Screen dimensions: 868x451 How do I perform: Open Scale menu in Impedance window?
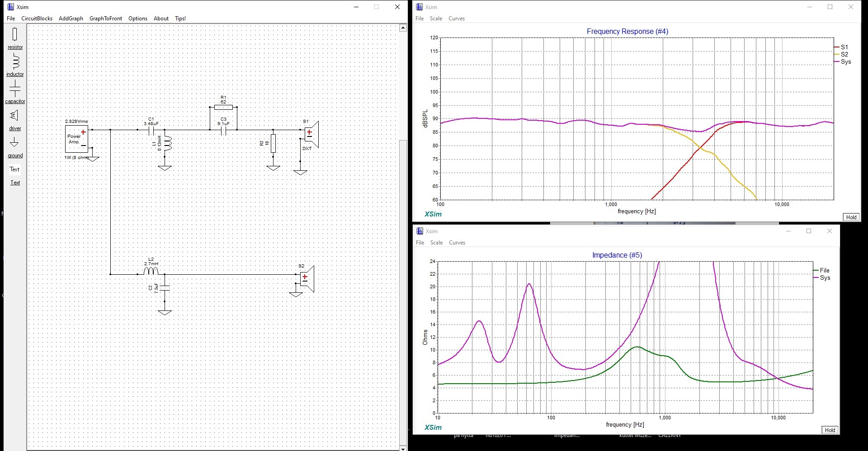click(436, 243)
